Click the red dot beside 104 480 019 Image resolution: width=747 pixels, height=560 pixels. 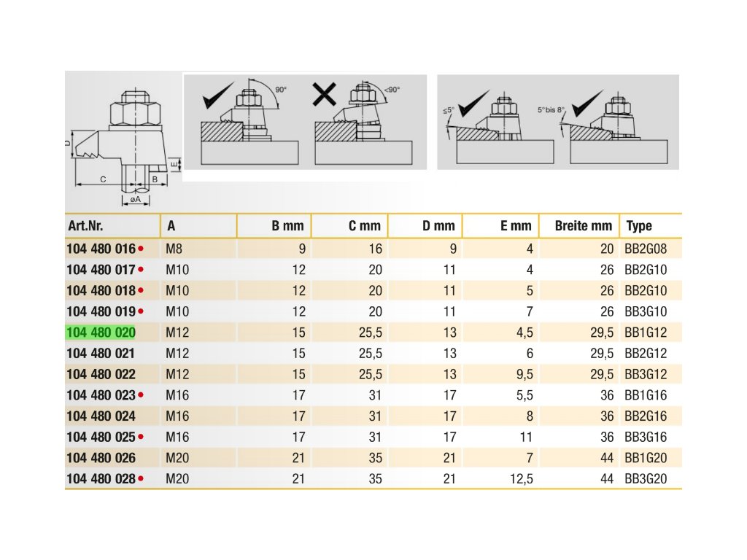click(141, 311)
